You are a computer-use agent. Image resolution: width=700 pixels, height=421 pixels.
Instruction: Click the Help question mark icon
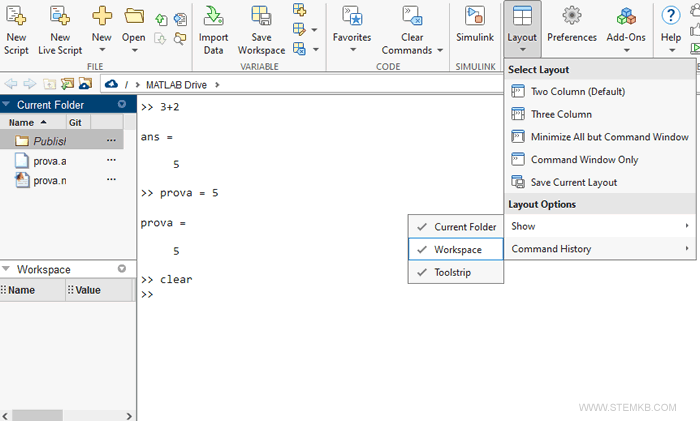click(671, 15)
